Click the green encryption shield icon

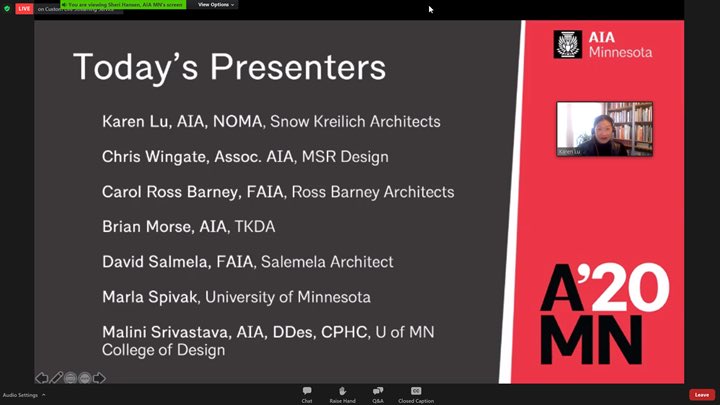point(7,8)
